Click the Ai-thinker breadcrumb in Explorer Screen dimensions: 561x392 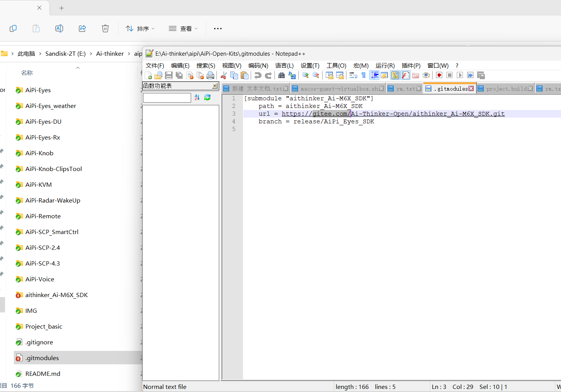tap(110, 54)
